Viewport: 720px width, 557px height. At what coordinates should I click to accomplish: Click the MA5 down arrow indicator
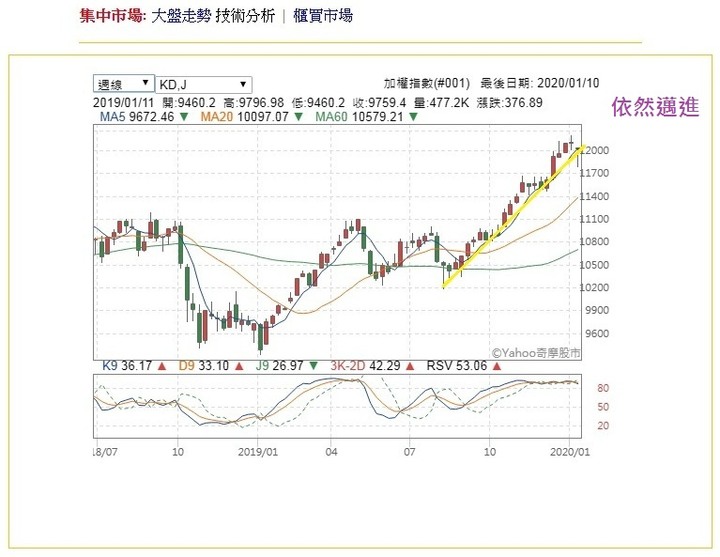coord(184,117)
